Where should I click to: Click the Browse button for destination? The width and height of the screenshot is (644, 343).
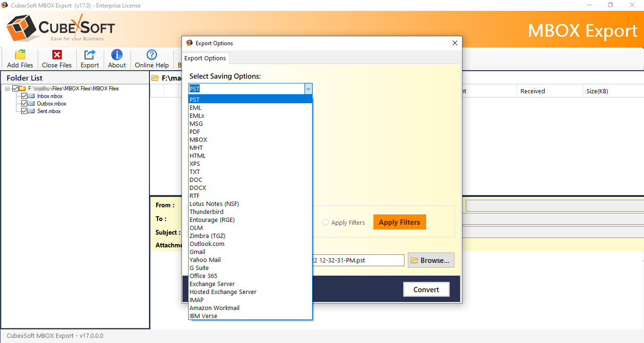tap(430, 260)
